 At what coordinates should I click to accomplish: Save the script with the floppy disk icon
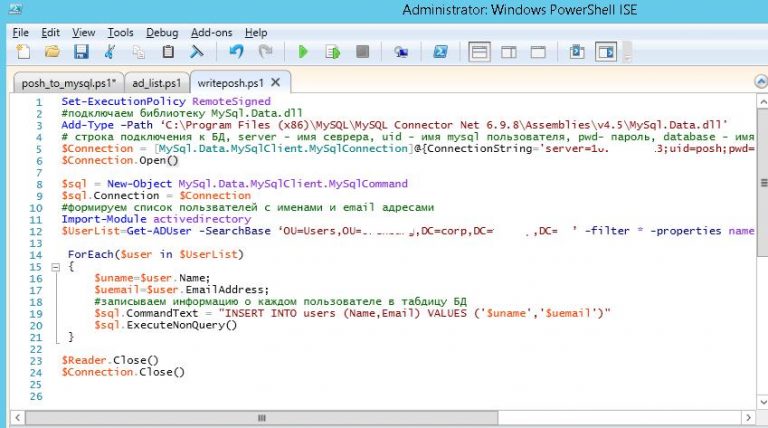click(81, 52)
